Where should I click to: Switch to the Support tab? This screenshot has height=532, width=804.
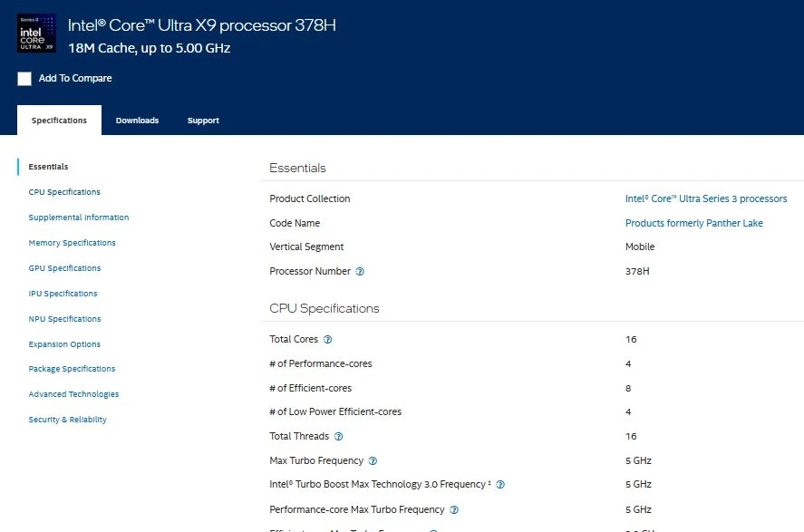(x=202, y=120)
